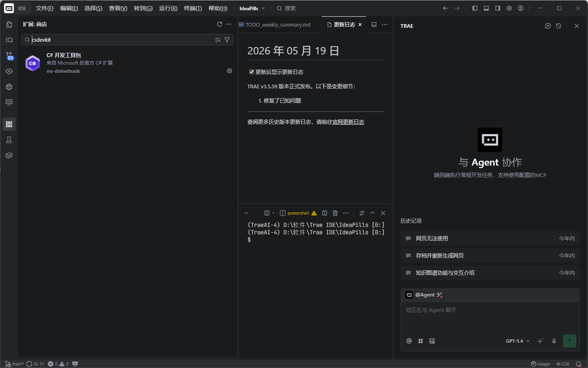Select the C# 开发工具包 extension
The width and height of the screenshot is (588, 368).
point(127,63)
